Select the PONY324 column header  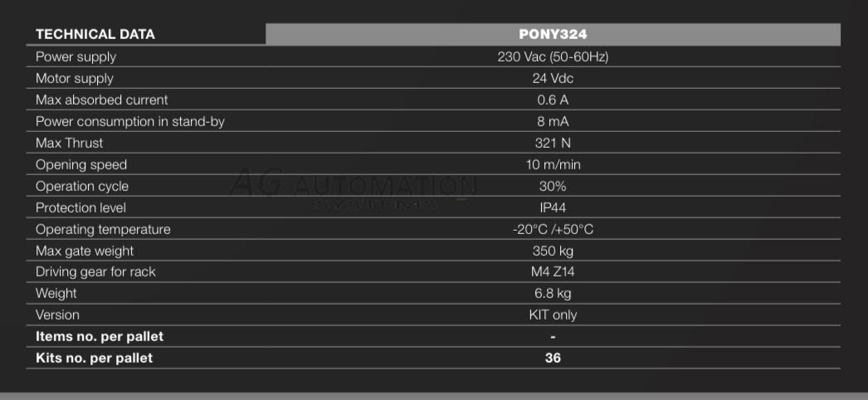(553, 34)
